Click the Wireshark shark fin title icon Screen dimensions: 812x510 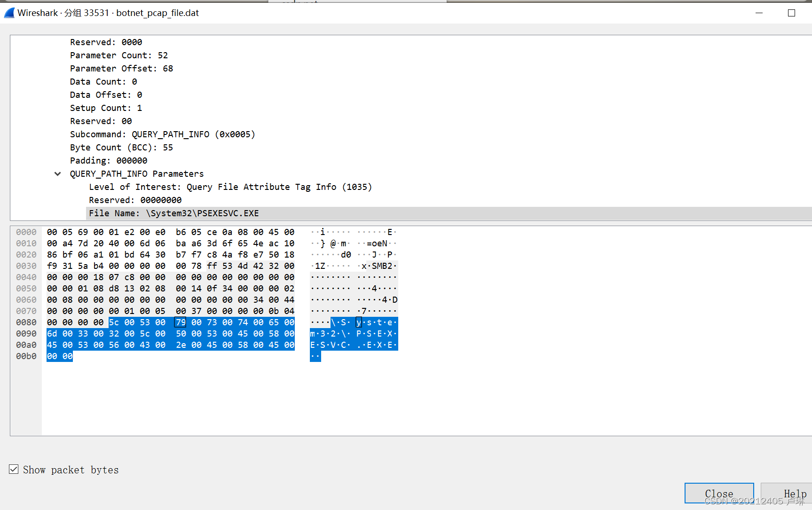click(9, 13)
